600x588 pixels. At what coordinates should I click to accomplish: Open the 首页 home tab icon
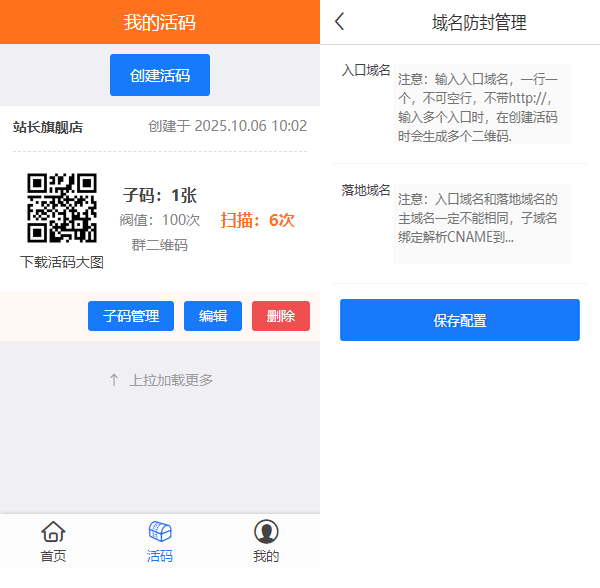tap(53, 532)
